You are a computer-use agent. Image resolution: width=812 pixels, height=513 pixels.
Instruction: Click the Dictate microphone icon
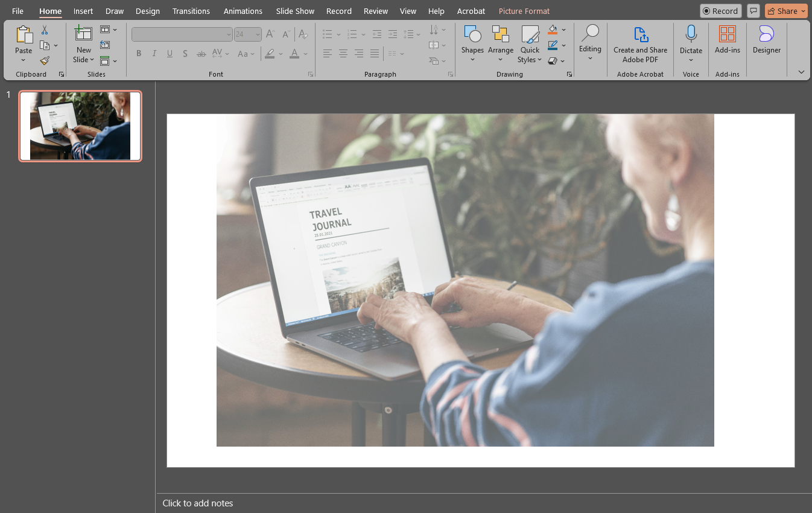(x=691, y=34)
